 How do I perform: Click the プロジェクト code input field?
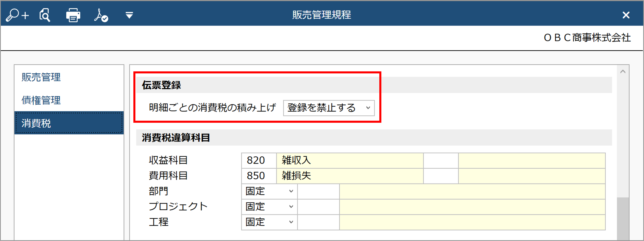[318, 207]
